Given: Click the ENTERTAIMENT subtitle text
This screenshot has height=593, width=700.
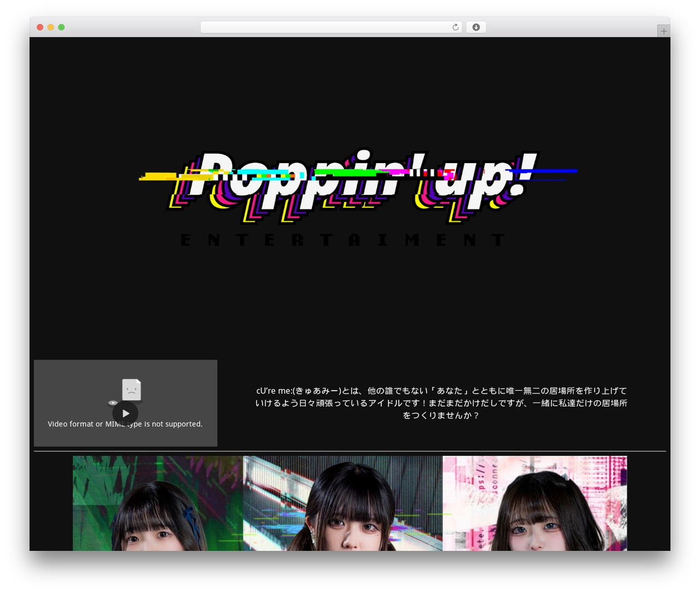Looking at the screenshot, I should point(343,240).
